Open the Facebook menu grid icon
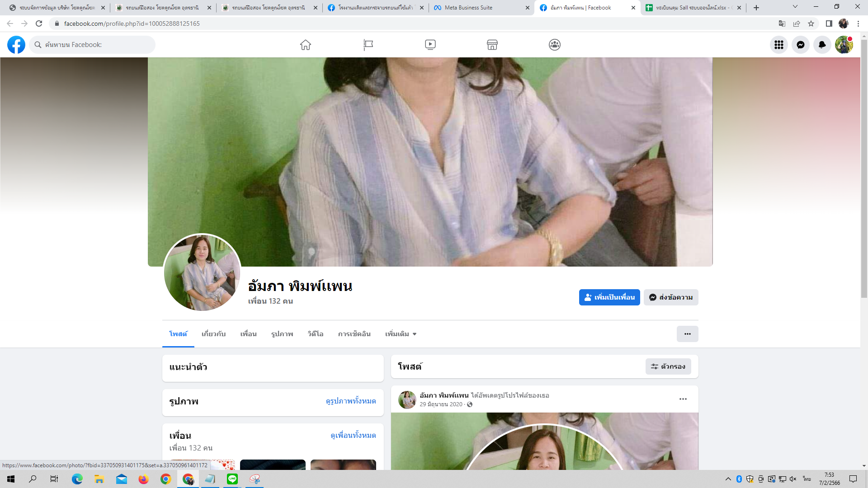This screenshot has width=868, height=488. (x=778, y=45)
